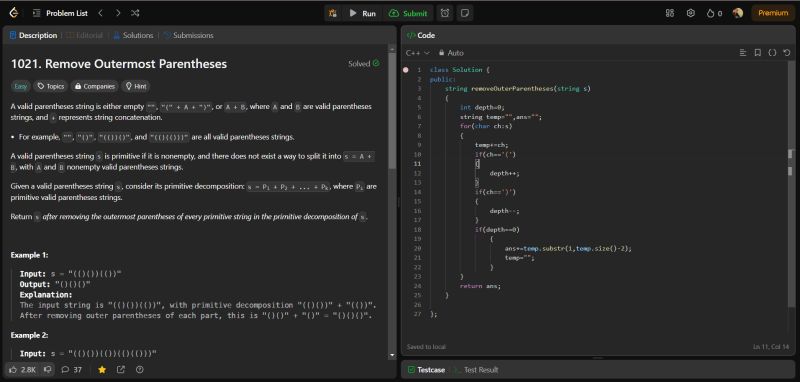Image resolution: width=800 pixels, height=382 pixels.
Task: Go to previous problem arrow
Action: 101,13
